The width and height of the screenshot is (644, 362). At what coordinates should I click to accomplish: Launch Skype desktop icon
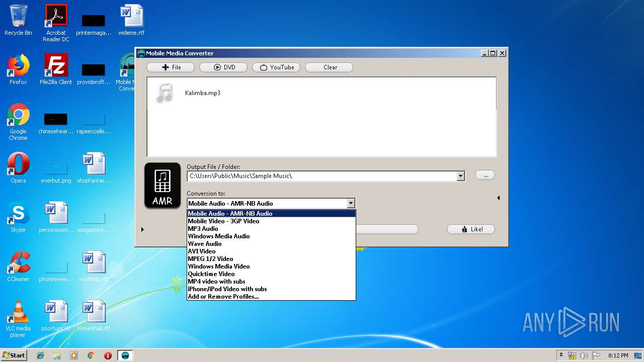[x=18, y=217]
